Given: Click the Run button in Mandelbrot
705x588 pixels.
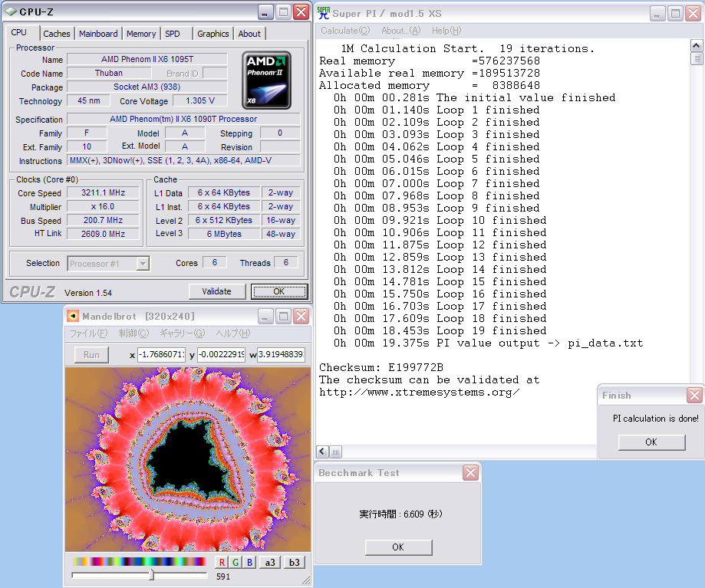Looking at the screenshot, I should pos(91,355).
